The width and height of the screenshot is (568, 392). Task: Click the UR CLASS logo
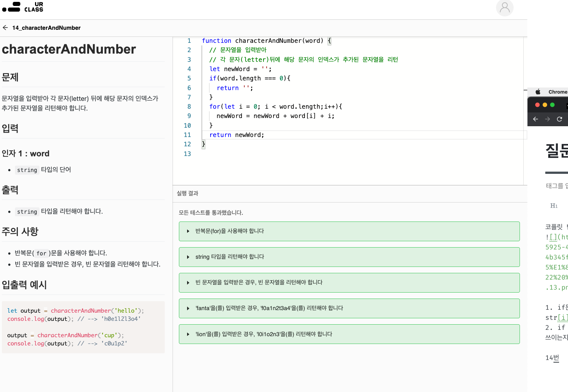point(23,7)
